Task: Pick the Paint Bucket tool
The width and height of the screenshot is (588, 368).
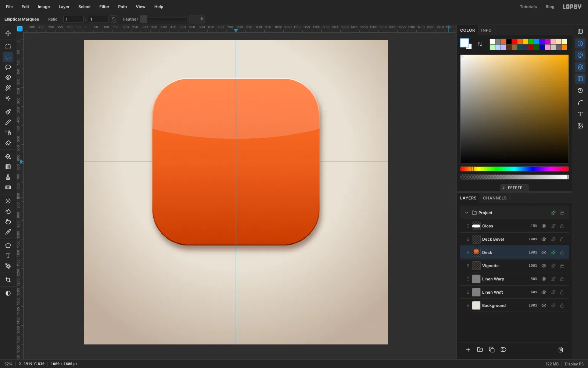Action: click(8, 156)
